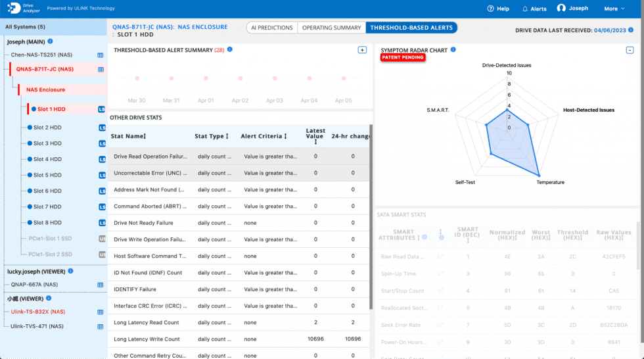The width and height of the screenshot is (644, 359).
Task: Open the More dropdown menu
Action: click(x=614, y=9)
